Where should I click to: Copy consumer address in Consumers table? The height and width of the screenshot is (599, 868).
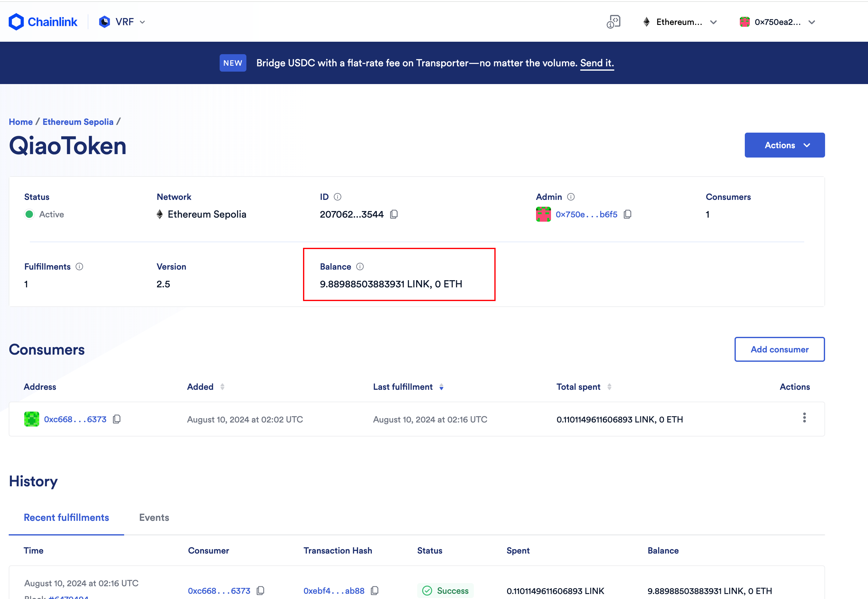pyautogui.click(x=117, y=419)
